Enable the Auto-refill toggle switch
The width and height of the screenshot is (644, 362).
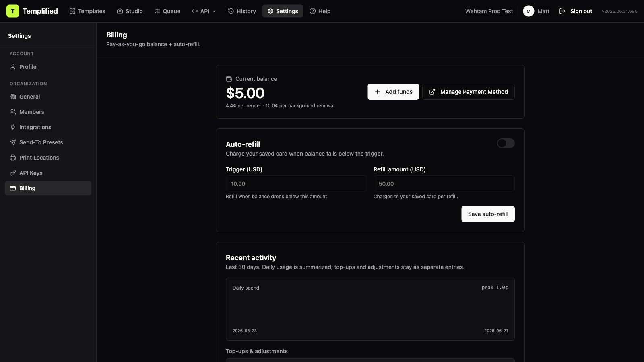(x=506, y=143)
